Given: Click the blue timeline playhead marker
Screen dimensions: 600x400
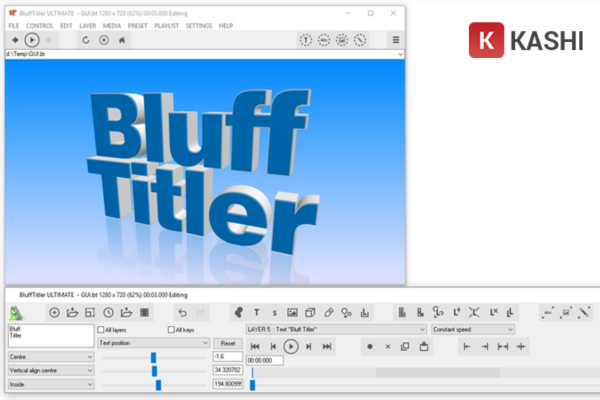Looking at the screenshot, I should click(253, 385).
